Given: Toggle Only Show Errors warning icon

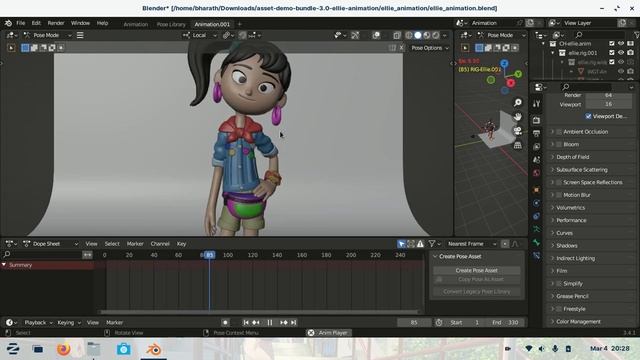Looking at the screenshot, I should pos(420,244).
